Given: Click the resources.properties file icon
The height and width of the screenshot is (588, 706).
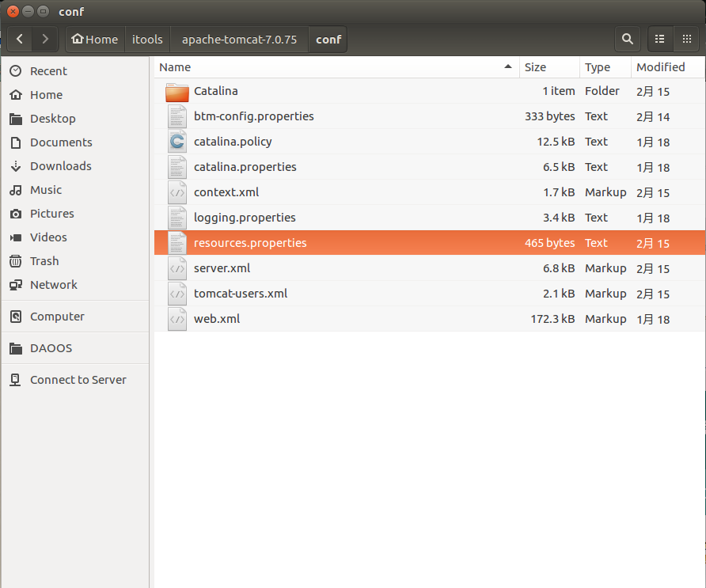Looking at the screenshot, I should tap(177, 243).
